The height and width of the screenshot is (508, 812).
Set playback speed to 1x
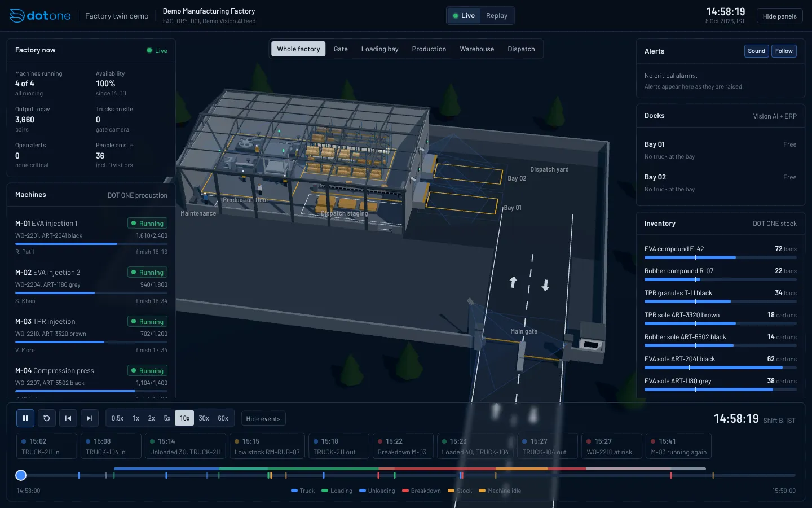pyautogui.click(x=136, y=418)
